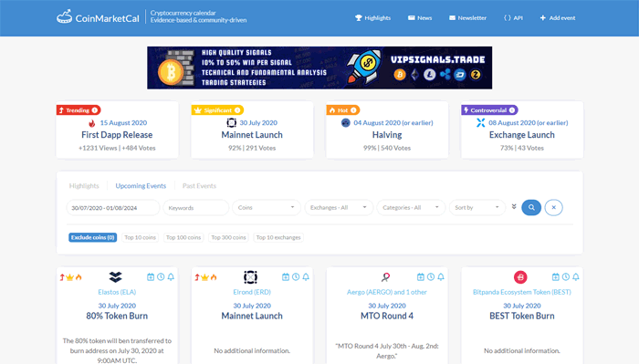Switch to the Upcoming Events tab

[141, 186]
